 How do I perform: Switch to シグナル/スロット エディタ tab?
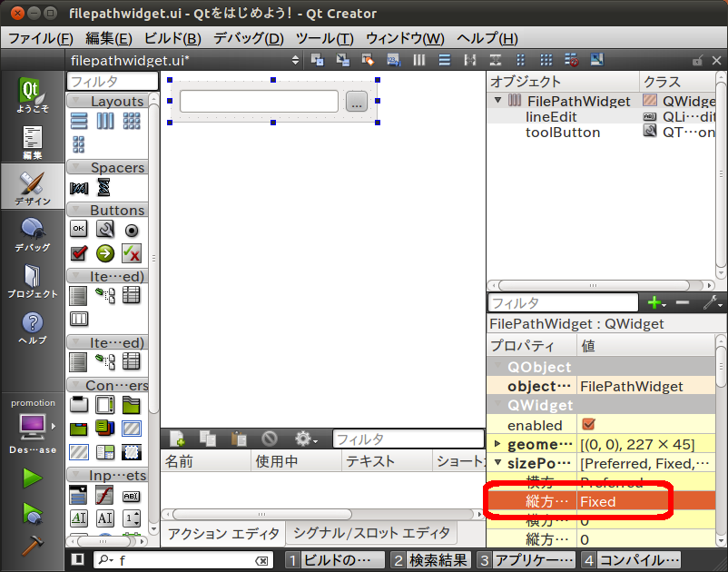[x=370, y=533]
